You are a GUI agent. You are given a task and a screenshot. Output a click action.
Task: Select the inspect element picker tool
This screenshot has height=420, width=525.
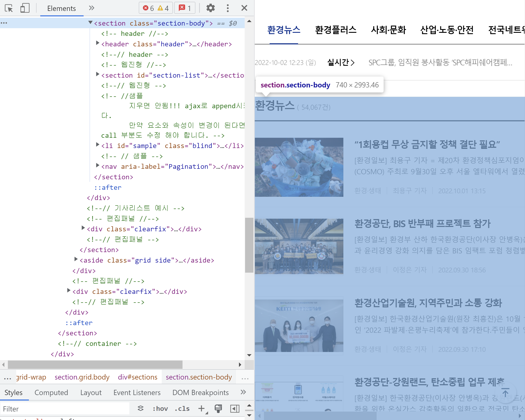(x=9, y=8)
